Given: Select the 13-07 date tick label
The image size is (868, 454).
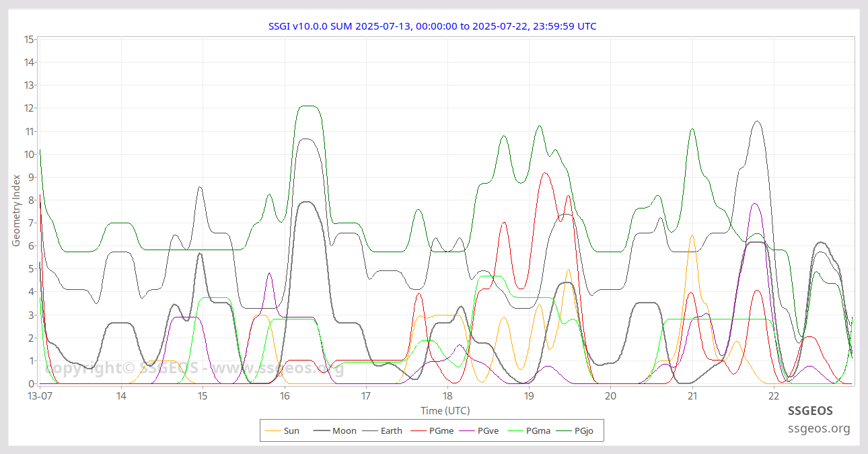Looking at the screenshot, I should [40, 397].
